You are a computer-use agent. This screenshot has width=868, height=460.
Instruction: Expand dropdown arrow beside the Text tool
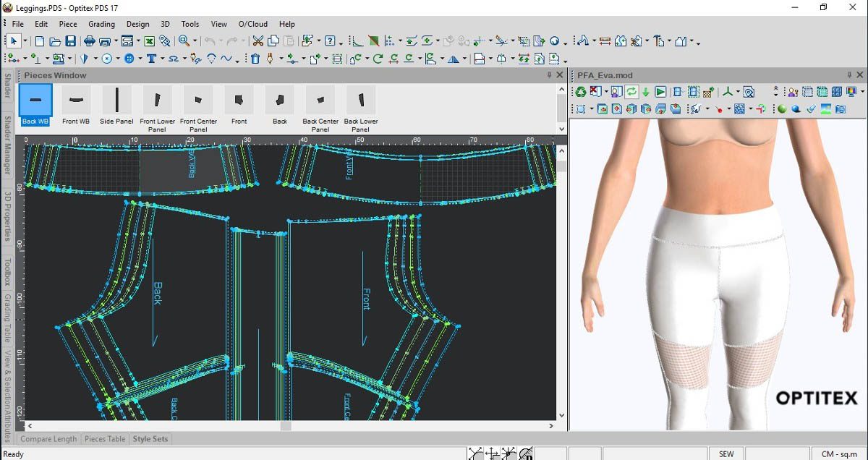(x=162, y=59)
